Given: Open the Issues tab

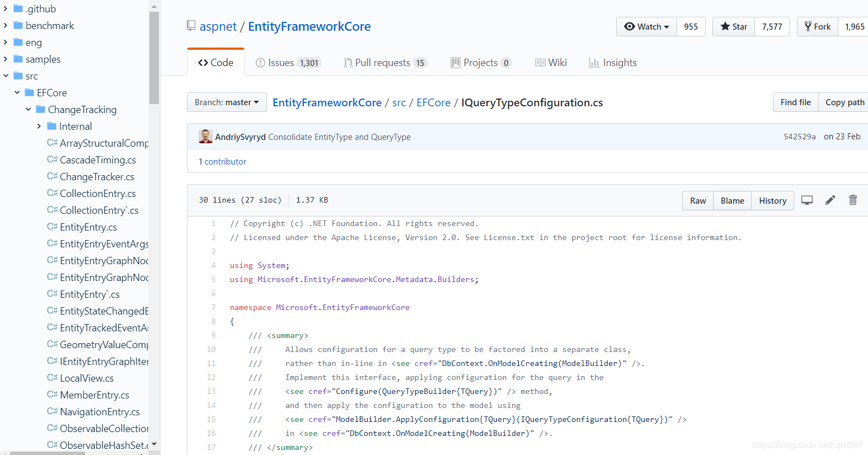Looking at the screenshot, I should tap(288, 63).
